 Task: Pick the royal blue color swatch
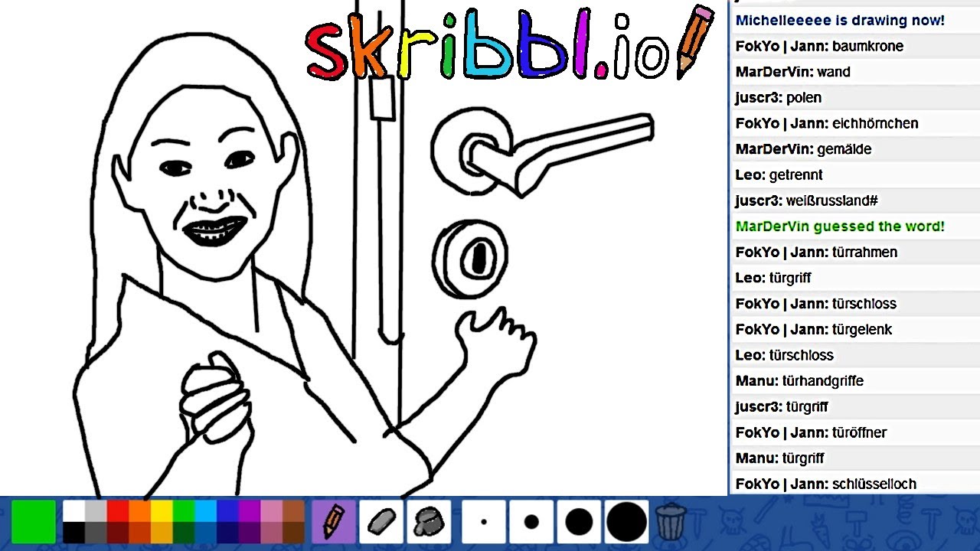point(228,511)
